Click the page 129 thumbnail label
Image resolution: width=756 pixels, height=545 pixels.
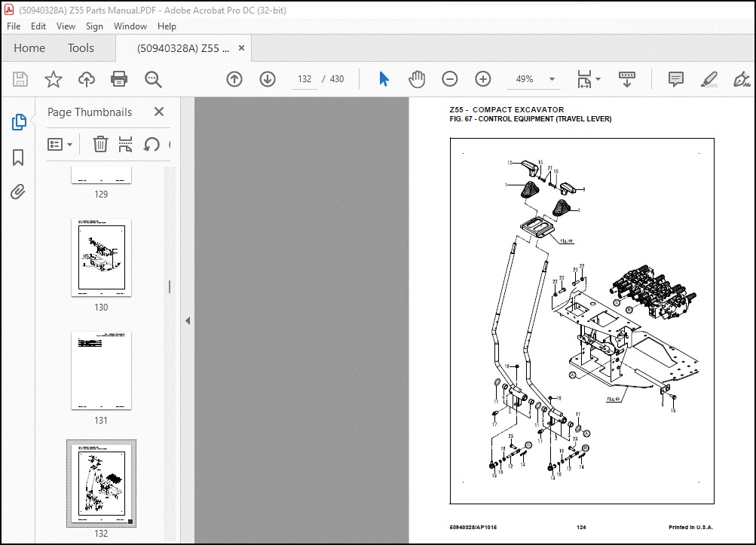click(x=101, y=194)
